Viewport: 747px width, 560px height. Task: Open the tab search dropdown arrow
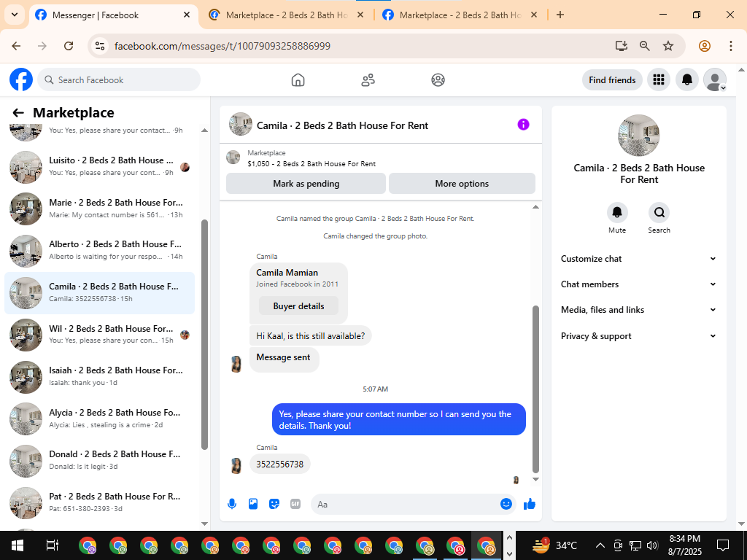click(x=15, y=15)
